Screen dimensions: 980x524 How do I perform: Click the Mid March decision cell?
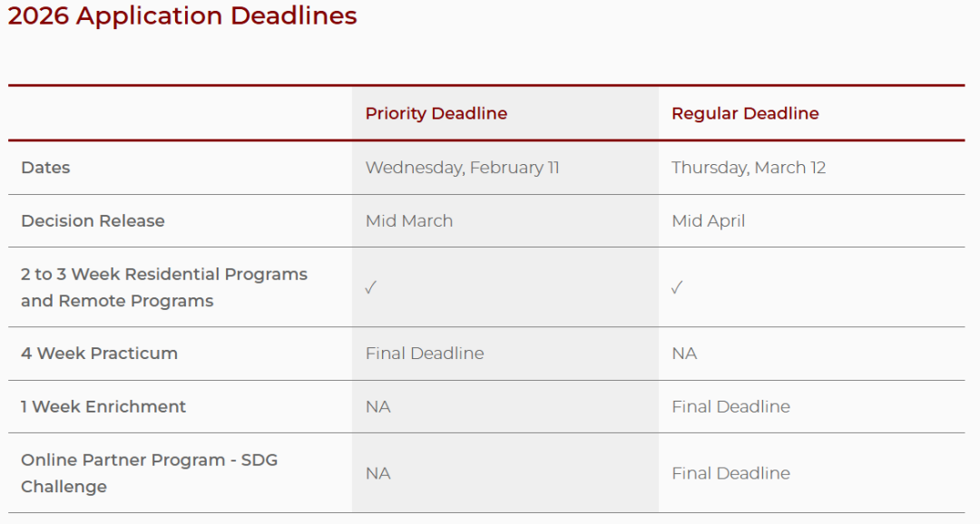[x=408, y=221]
